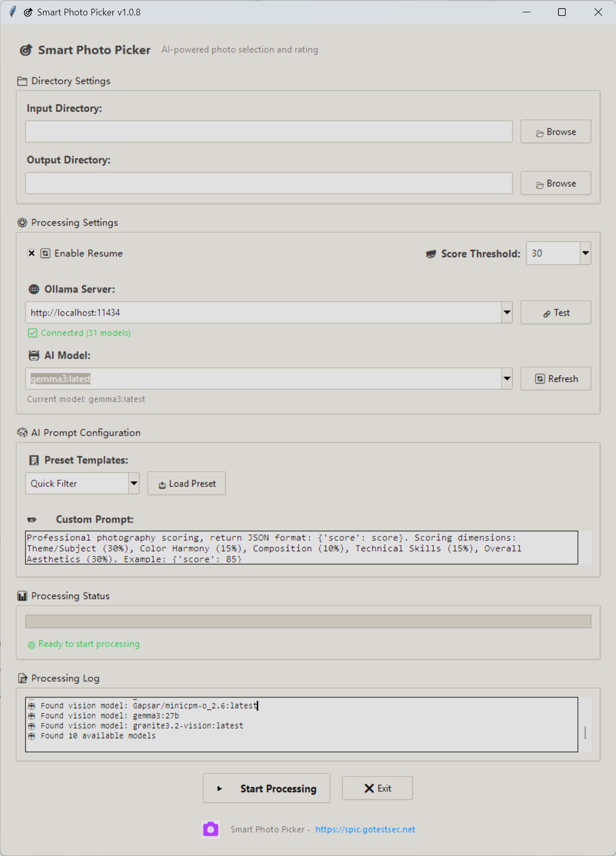Expand the Ollama Server address dropdown
Viewport: 616px width, 856px height.
[x=507, y=313]
